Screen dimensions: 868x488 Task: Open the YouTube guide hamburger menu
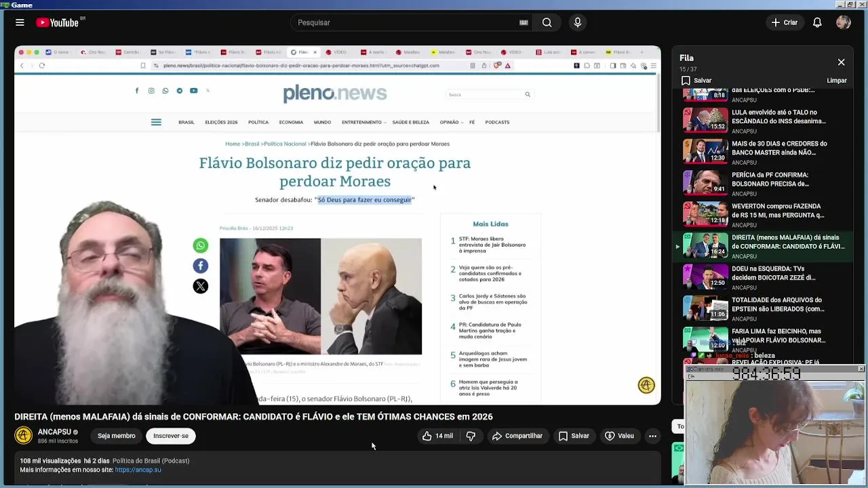coord(20,22)
